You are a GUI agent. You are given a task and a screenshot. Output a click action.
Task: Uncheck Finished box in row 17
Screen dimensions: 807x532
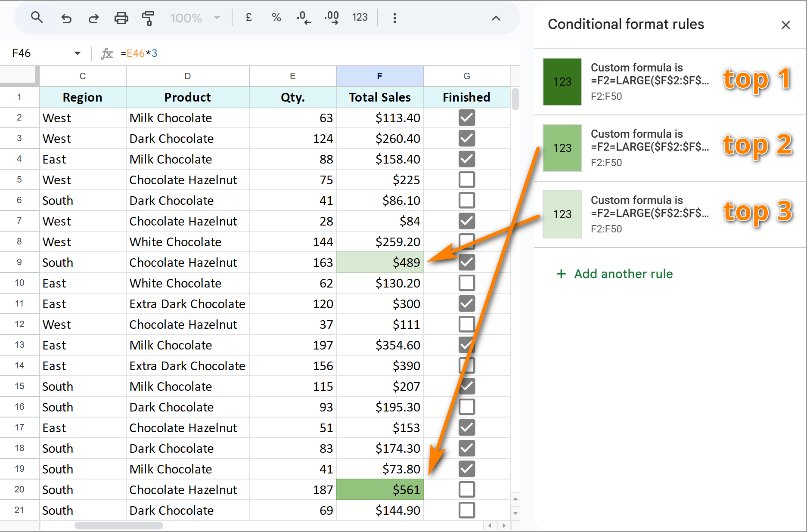[467, 427]
